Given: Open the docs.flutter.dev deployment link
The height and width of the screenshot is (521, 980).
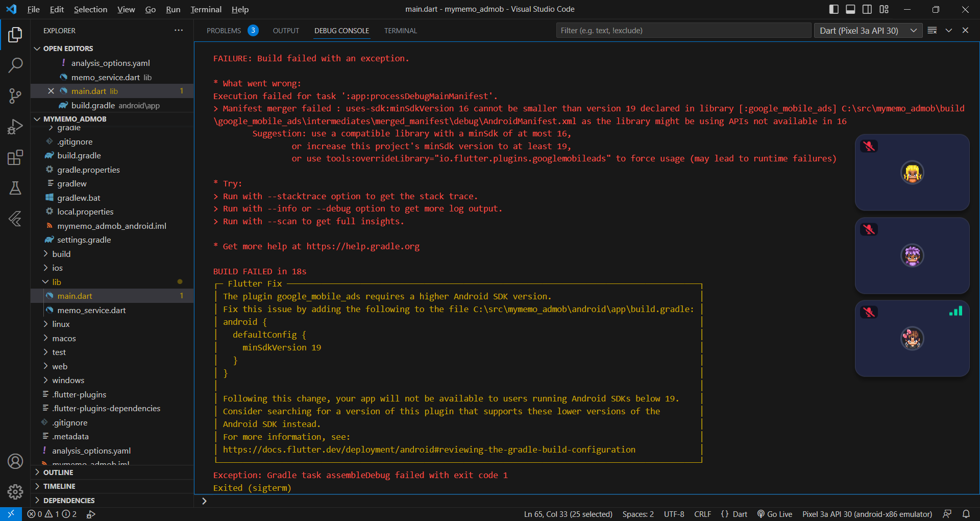Looking at the screenshot, I should pyautogui.click(x=429, y=449).
